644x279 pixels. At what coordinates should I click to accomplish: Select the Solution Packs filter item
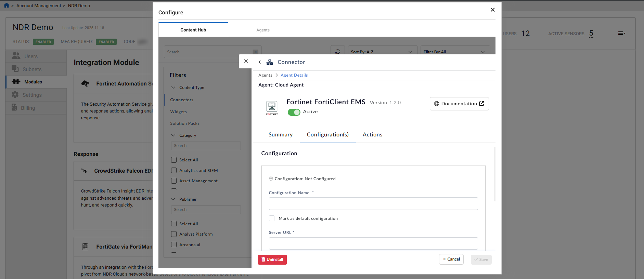coord(185,123)
